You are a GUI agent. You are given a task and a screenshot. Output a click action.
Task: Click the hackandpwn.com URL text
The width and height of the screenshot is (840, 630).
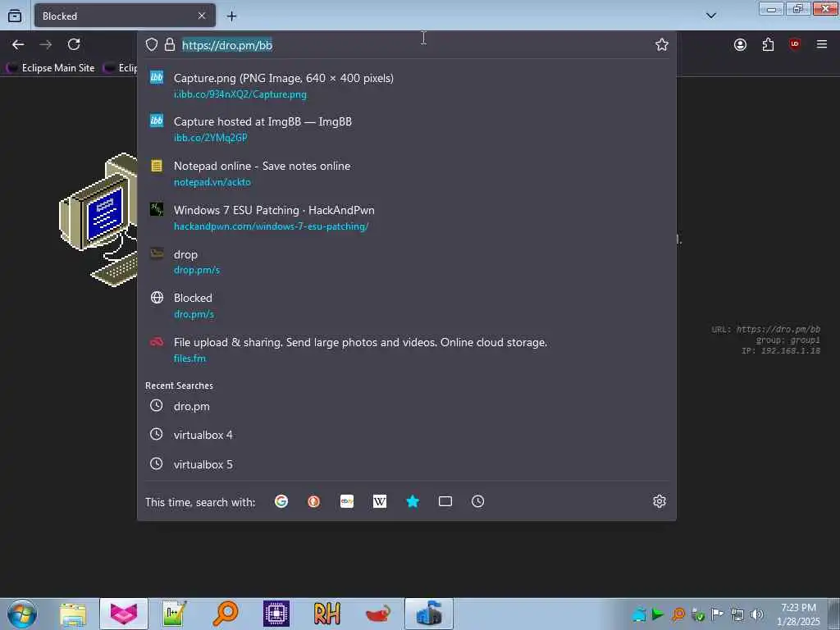coord(271,226)
